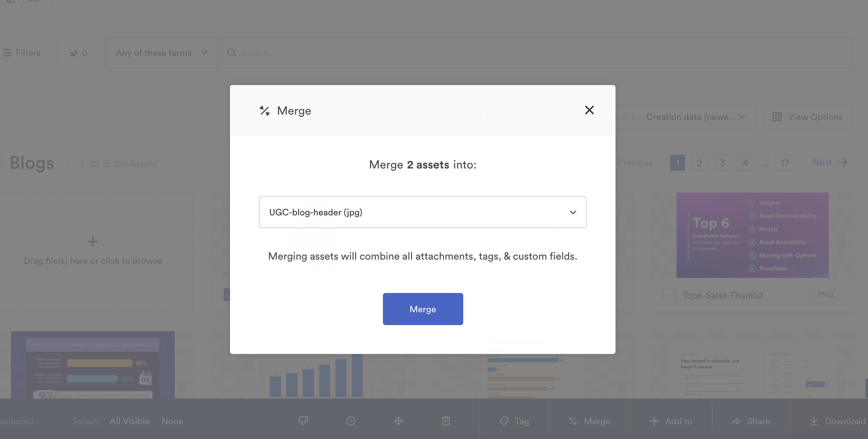Go to page 17
The width and height of the screenshot is (868, 439).
tap(785, 163)
